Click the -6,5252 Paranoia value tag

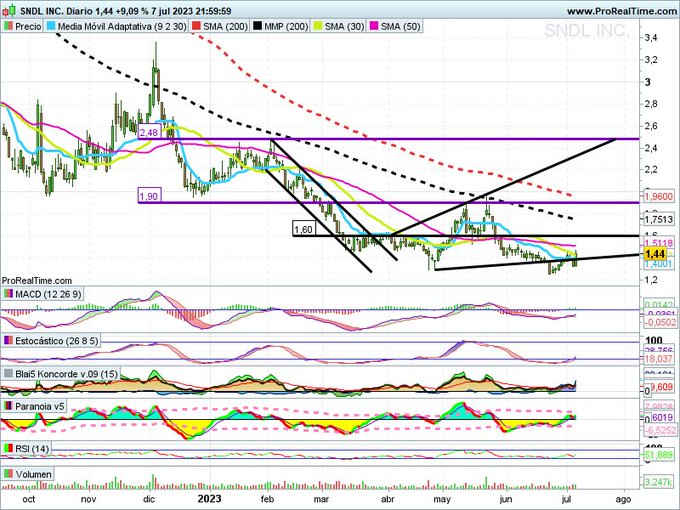point(658,429)
